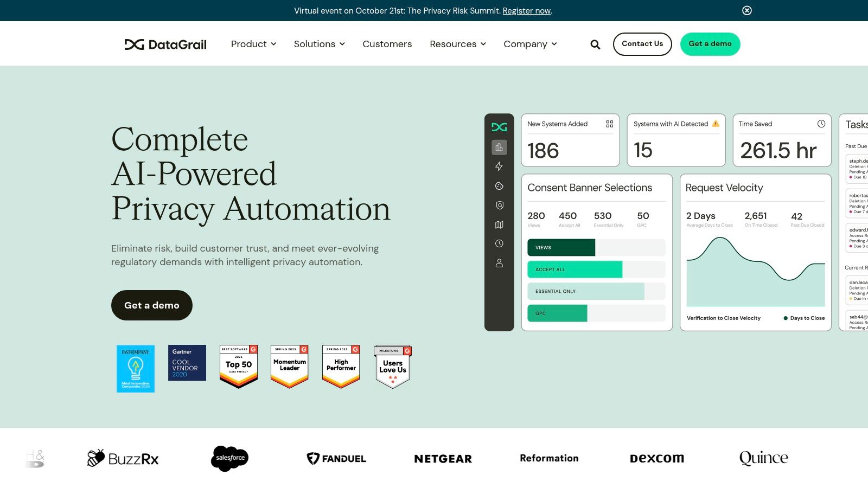Expand the Product dropdown menu

click(x=253, y=44)
